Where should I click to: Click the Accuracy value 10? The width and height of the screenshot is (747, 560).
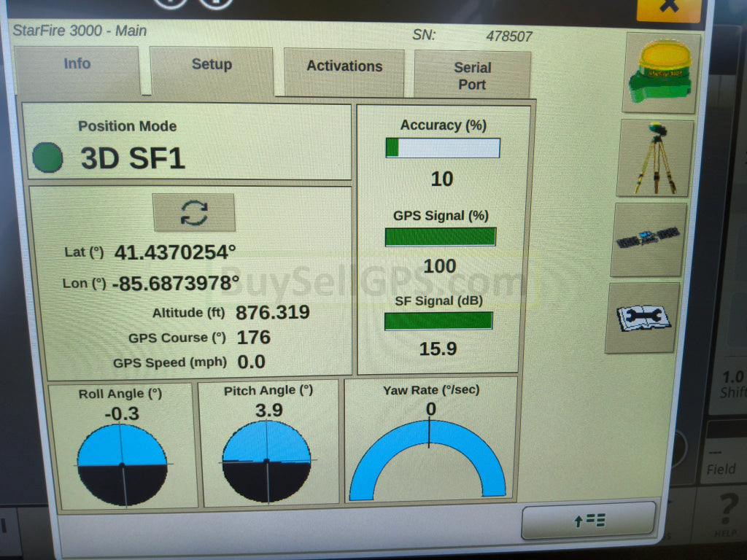pyautogui.click(x=441, y=179)
